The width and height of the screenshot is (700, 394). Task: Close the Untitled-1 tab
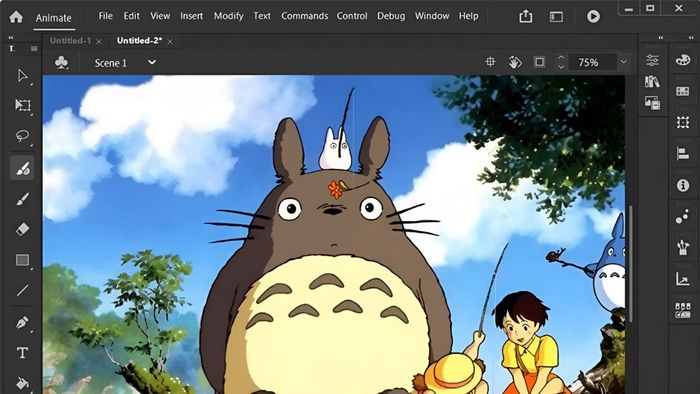click(99, 41)
